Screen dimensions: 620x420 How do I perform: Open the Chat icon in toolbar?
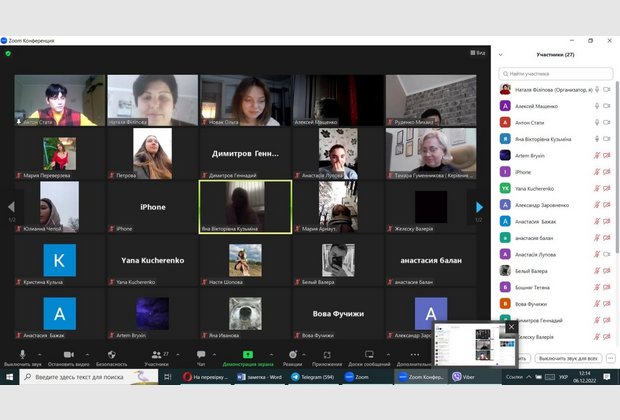point(201,355)
